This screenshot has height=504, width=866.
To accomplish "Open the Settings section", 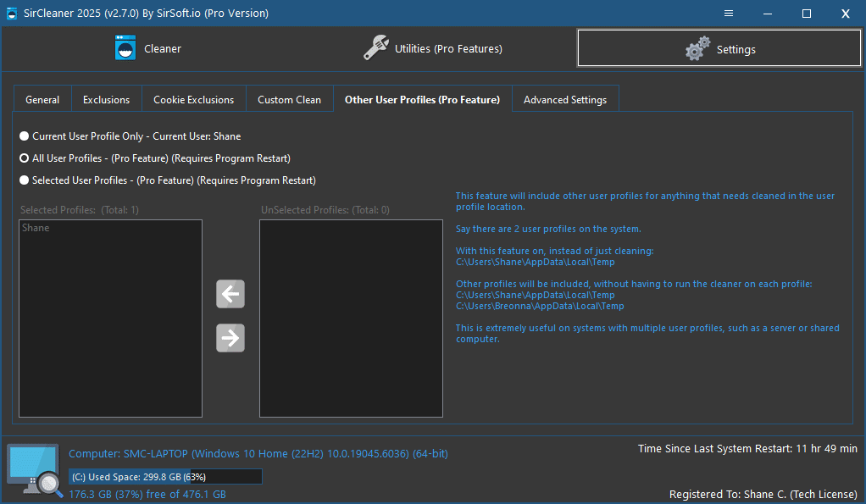I will pyautogui.click(x=719, y=48).
